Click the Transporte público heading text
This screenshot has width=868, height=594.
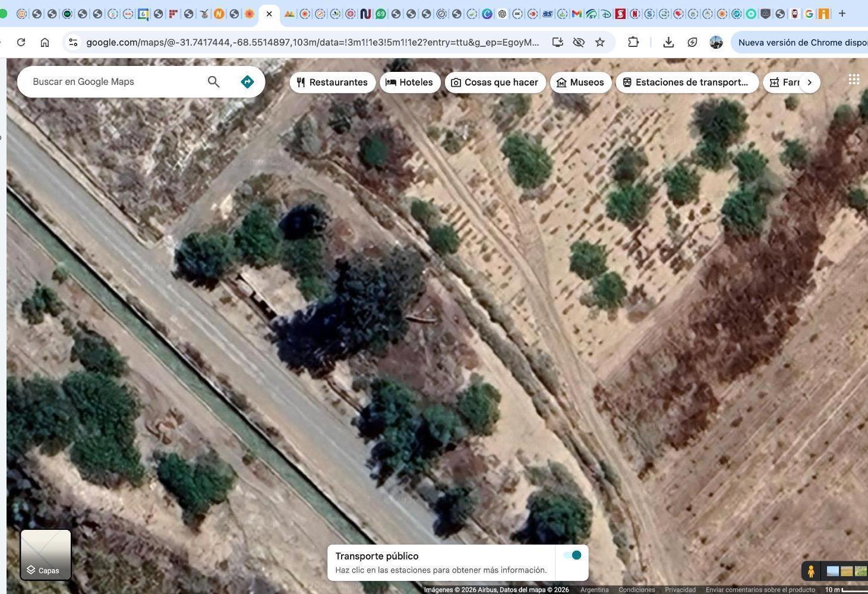click(x=377, y=556)
